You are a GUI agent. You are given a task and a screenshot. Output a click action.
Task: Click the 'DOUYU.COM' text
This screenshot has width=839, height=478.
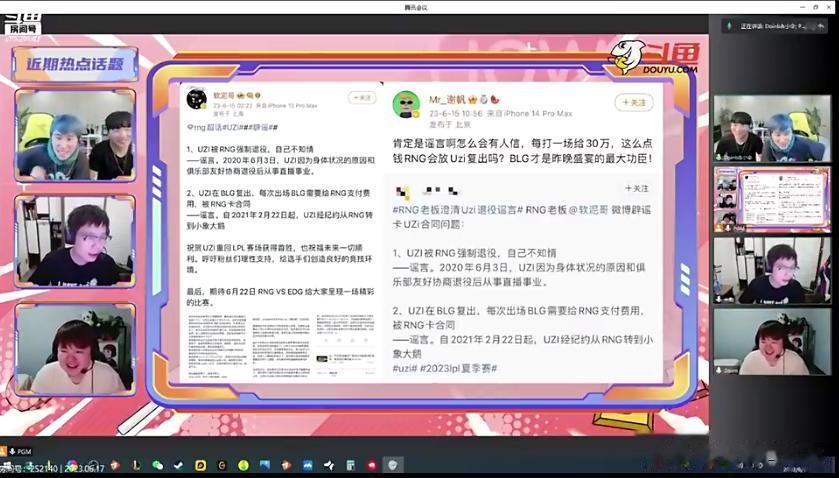tap(672, 69)
